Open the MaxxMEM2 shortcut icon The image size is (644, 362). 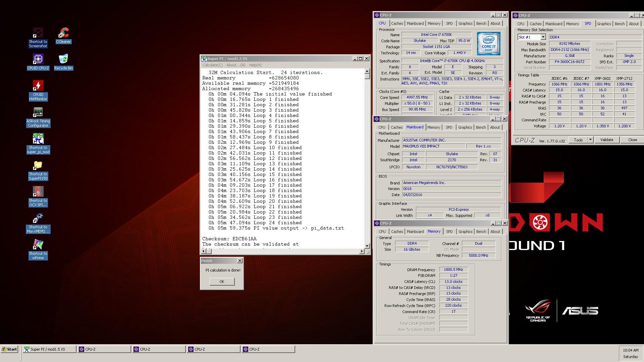pos(38,223)
